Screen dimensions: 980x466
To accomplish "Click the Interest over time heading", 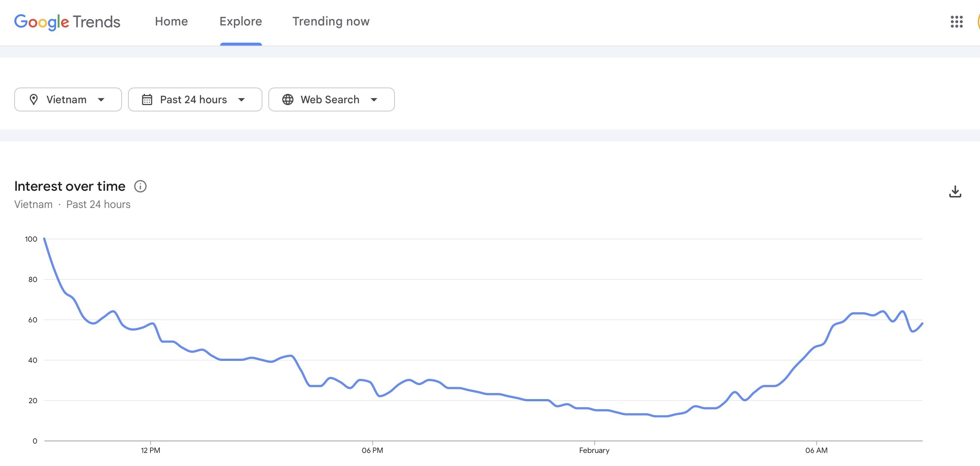I will pos(70,186).
